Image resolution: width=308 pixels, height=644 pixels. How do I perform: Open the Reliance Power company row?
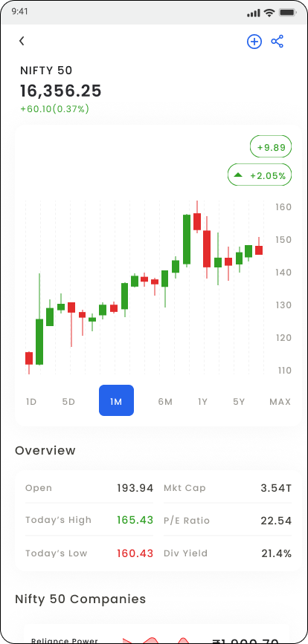pos(158,634)
